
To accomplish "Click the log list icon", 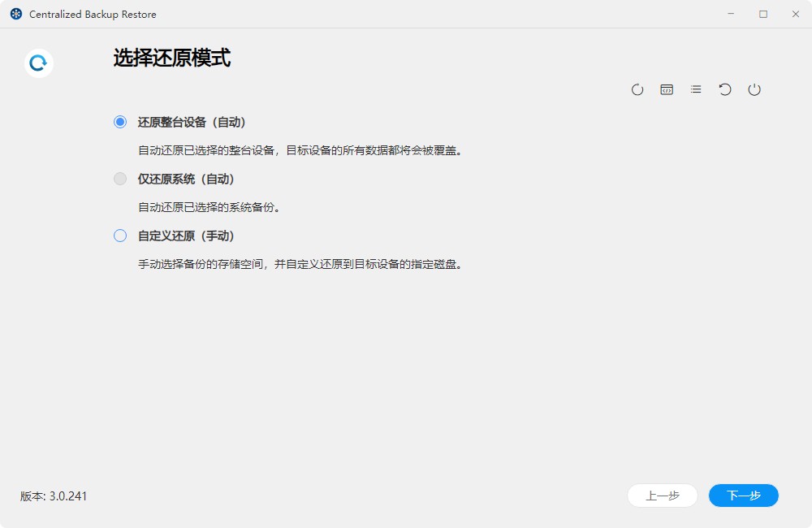I will 696,89.
